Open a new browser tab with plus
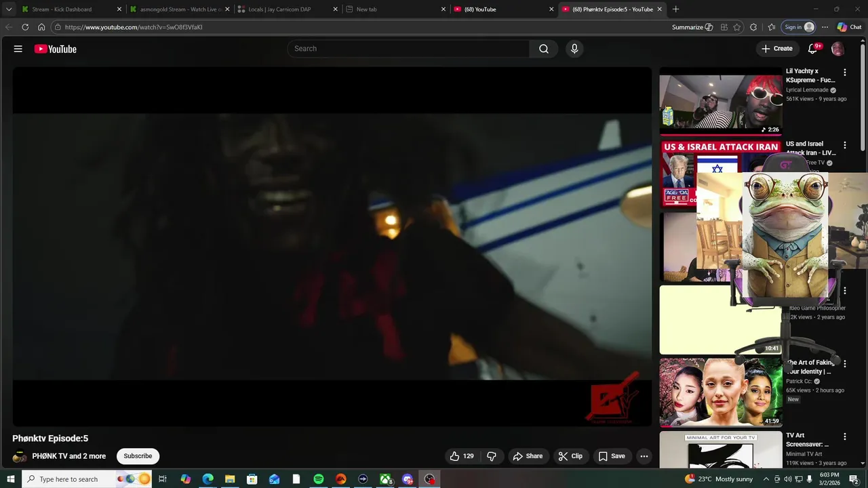This screenshot has width=868, height=488. click(675, 9)
